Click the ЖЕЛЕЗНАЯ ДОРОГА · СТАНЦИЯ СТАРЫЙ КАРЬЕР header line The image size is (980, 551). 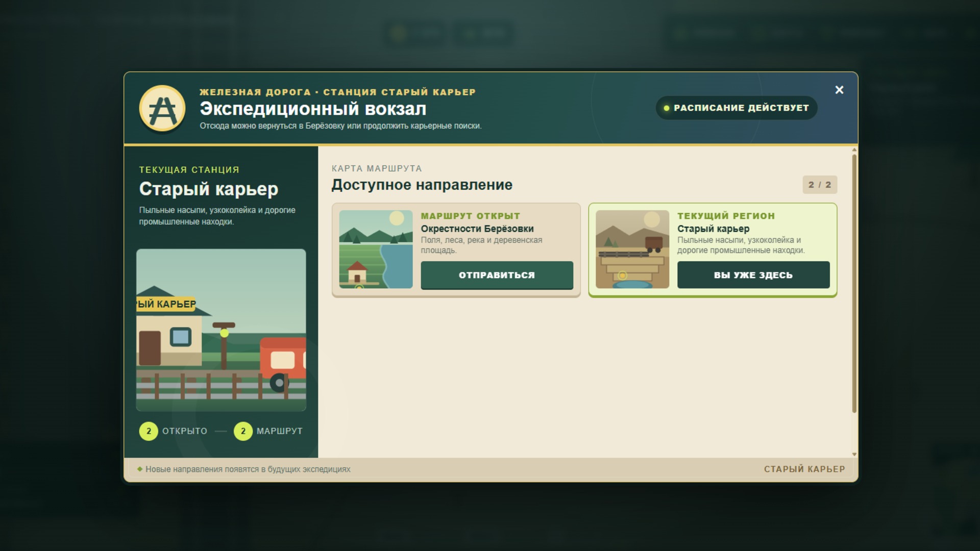pyautogui.click(x=337, y=92)
